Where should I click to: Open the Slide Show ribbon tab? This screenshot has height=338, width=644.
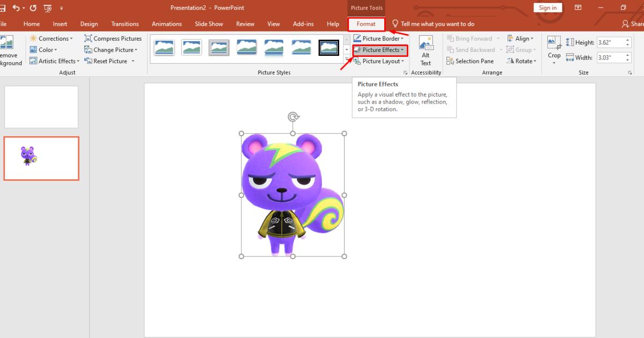(x=209, y=24)
